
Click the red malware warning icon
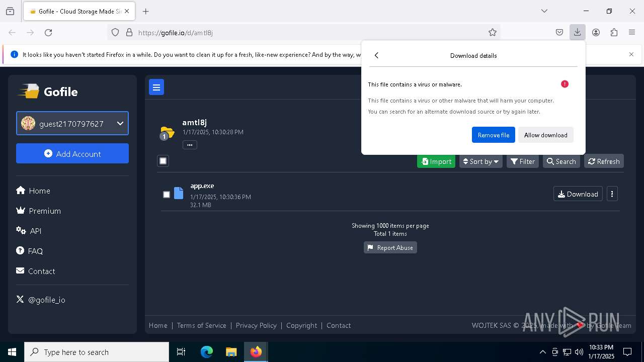(x=565, y=84)
